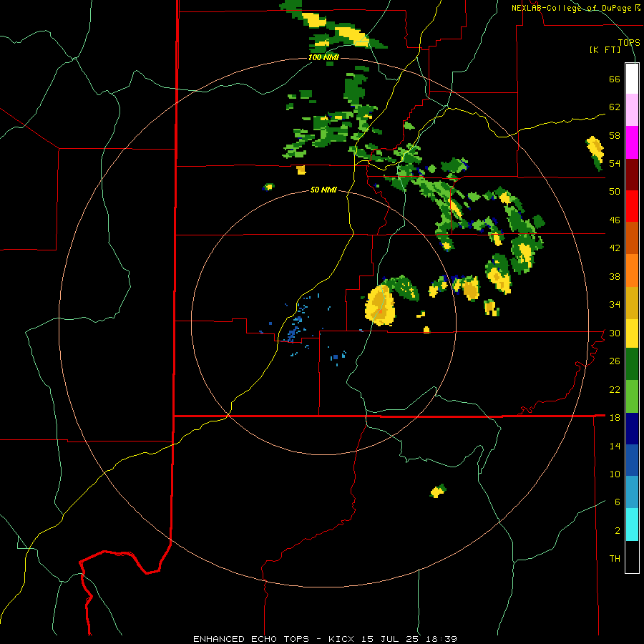Click the dark orange 46 kft color band

[632, 238]
